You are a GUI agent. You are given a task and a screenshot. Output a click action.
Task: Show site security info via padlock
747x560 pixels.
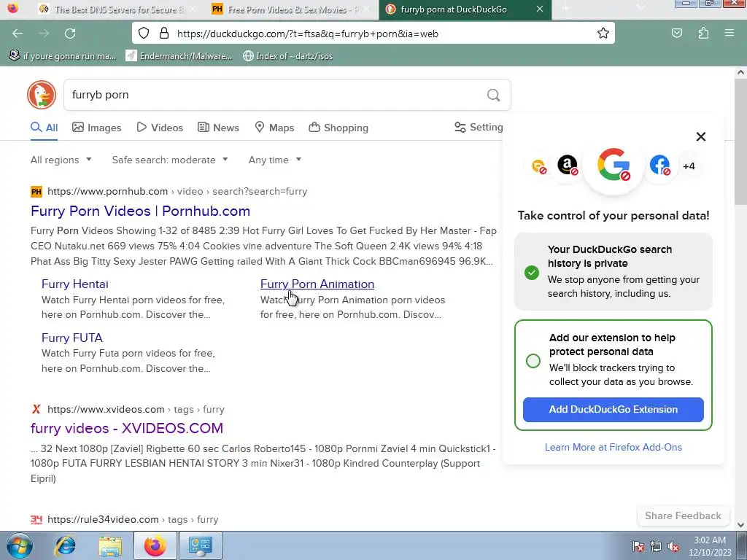(x=164, y=33)
